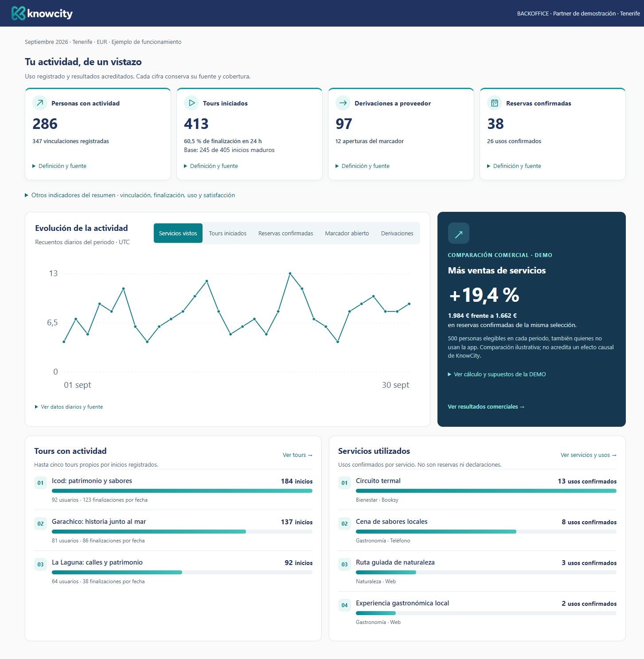This screenshot has width=644, height=659.
Task: Click the 286 value in Personas con actividad
Action: (x=45, y=124)
